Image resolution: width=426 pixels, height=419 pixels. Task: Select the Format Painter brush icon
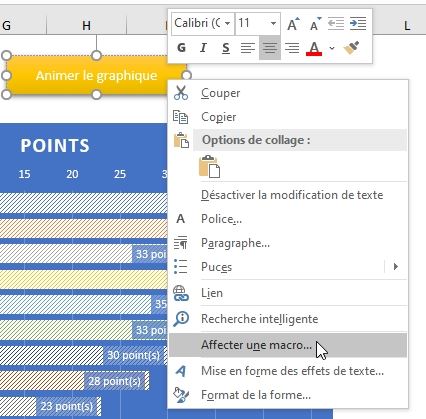352,48
